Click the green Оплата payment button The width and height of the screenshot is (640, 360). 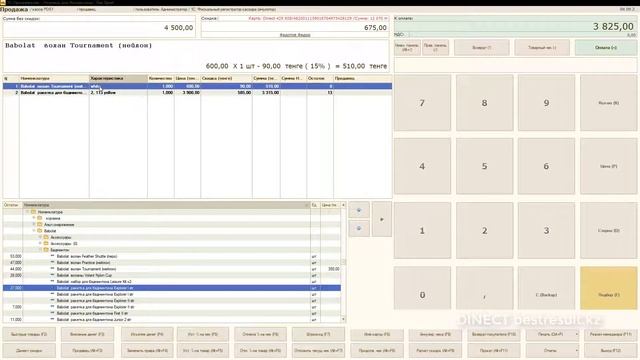[x=606, y=47]
